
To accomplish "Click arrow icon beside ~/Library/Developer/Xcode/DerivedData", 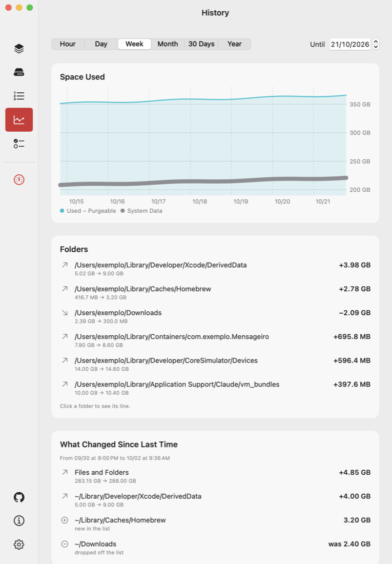I will click(65, 496).
